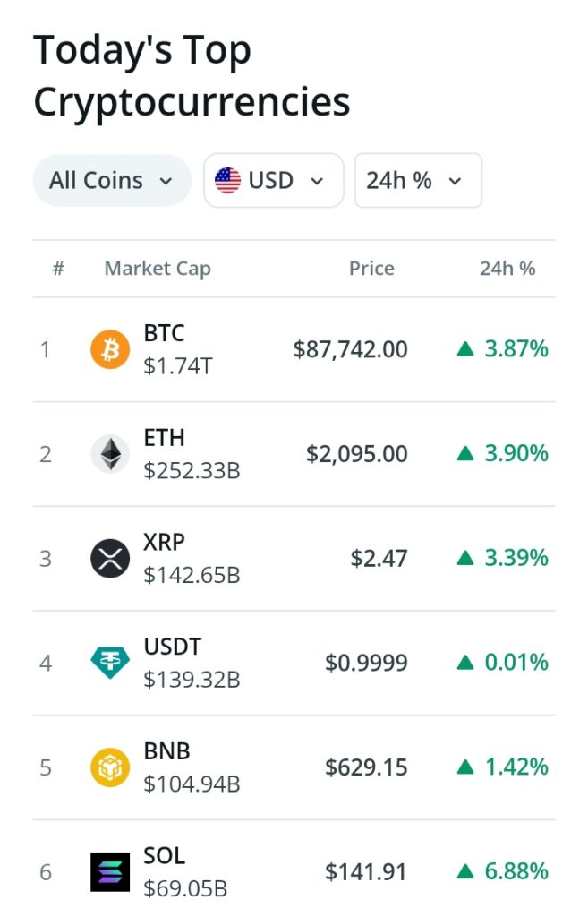Click the Solana SOL logo
Image resolution: width=588 pixels, height=917 pixels.
[110, 872]
